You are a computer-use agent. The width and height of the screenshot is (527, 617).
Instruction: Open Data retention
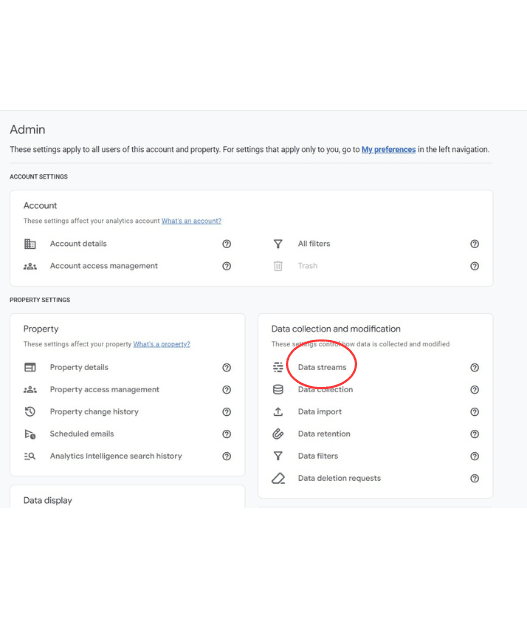tap(324, 434)
